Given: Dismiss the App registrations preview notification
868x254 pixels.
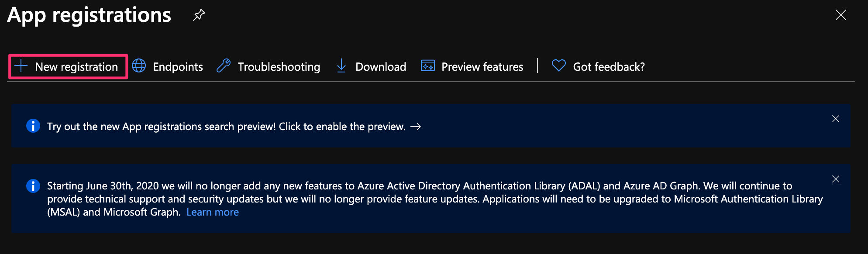Looking at the screenshot, I should click(836, 118).
